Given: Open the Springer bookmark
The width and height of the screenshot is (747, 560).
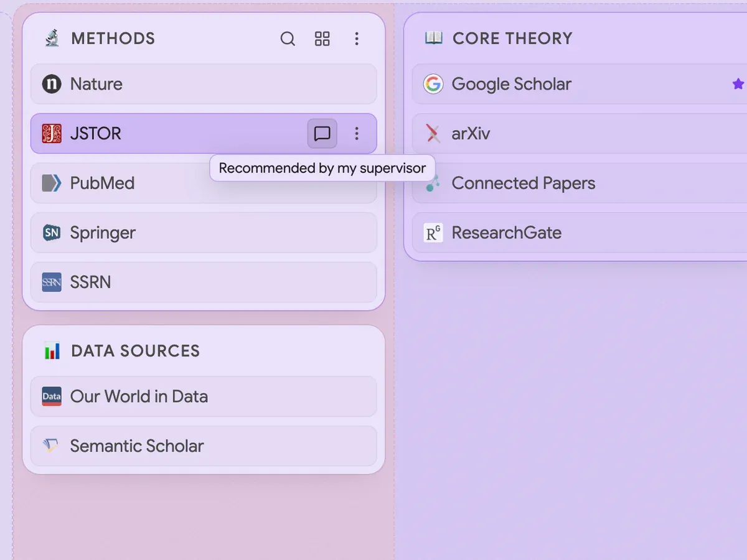Looking at the screenshot, I should pos(204,233).
